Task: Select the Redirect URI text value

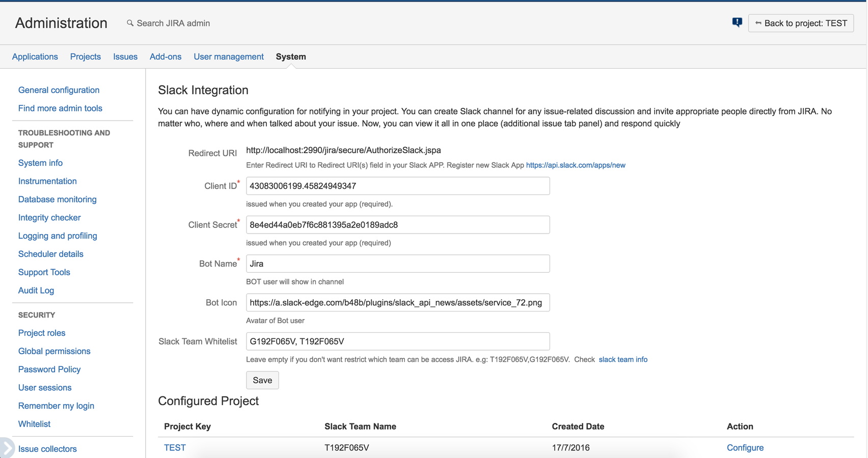Action: click(x=343, y=150)
